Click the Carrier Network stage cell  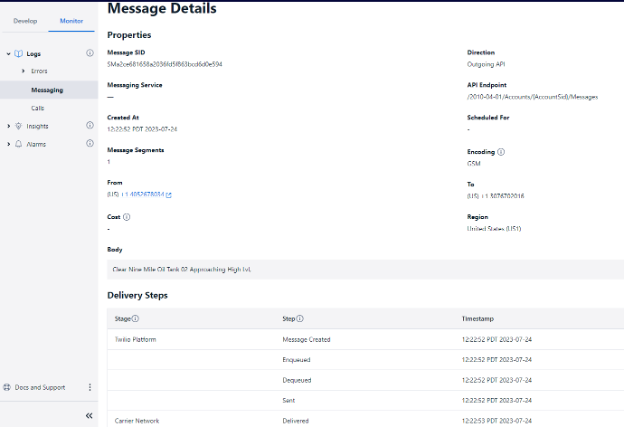pyautogui.click(x=137, y=421)
